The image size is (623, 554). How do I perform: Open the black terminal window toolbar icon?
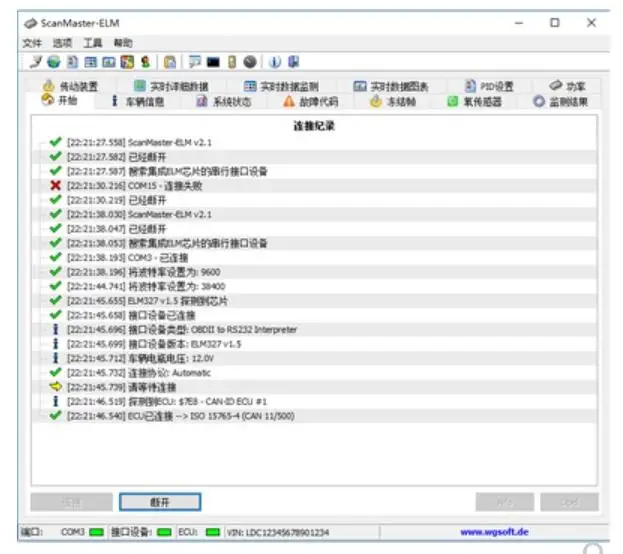pyautogui.click(x=213, y=62)
